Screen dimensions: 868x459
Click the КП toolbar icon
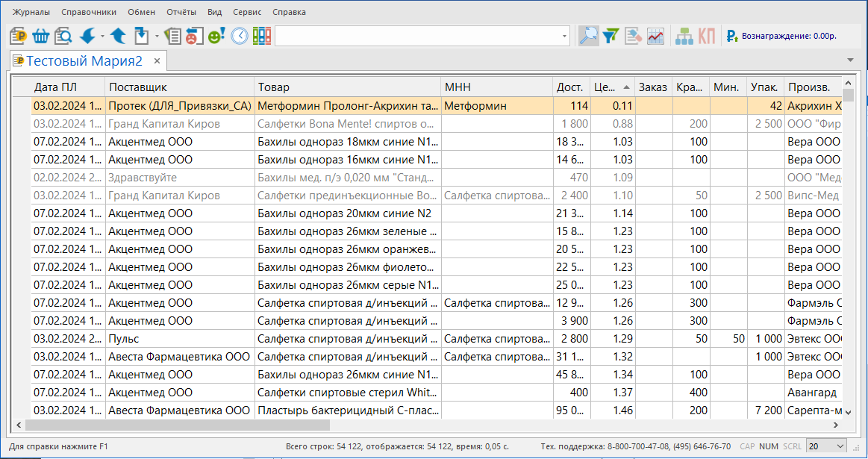[707, 37]
